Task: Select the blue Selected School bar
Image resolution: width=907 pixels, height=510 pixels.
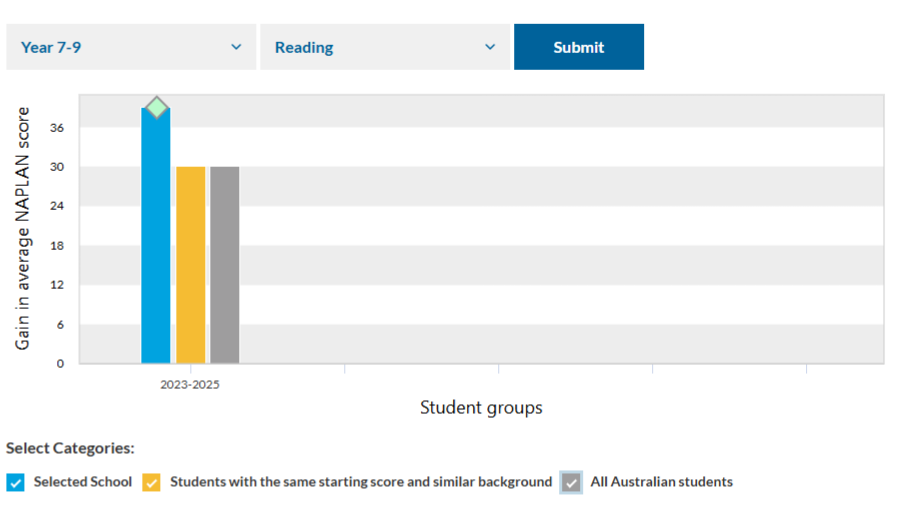Action: coord(156,240)
